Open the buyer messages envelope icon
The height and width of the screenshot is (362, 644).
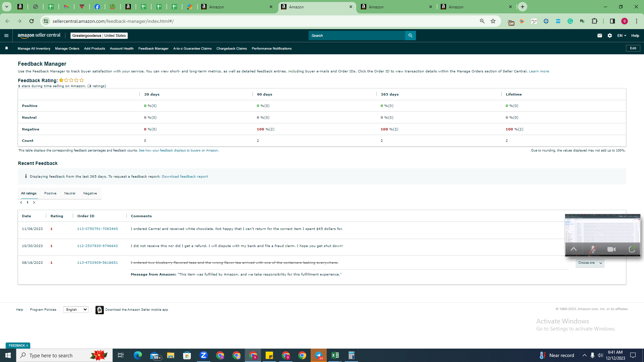(600, 36)
